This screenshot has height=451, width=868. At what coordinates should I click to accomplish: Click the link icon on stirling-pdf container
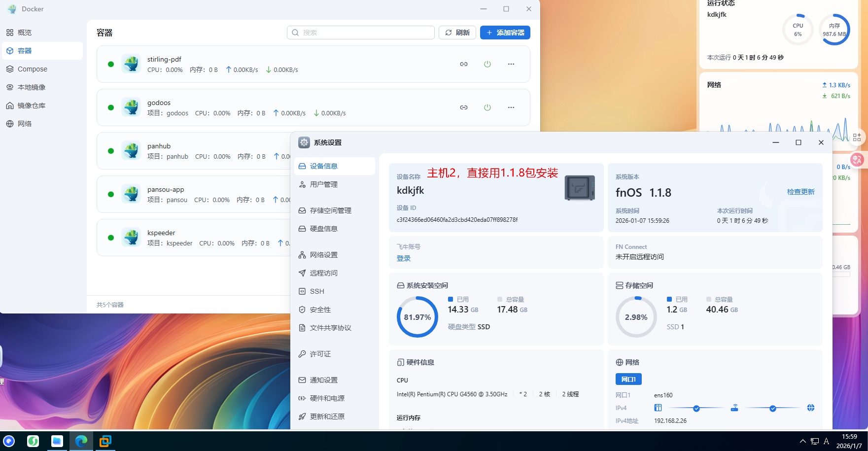[x=463, y=64]
